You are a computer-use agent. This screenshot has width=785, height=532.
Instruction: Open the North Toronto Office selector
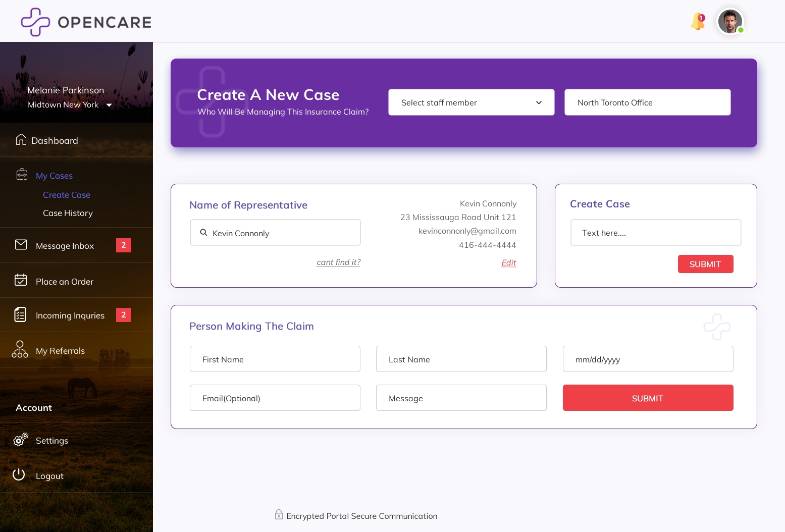(x=647, y=102)
